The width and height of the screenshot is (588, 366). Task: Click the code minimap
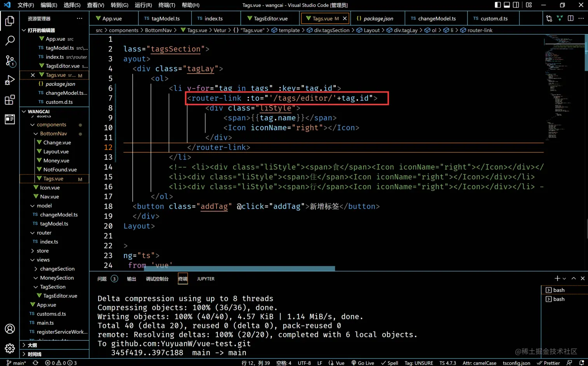(564, 87)
